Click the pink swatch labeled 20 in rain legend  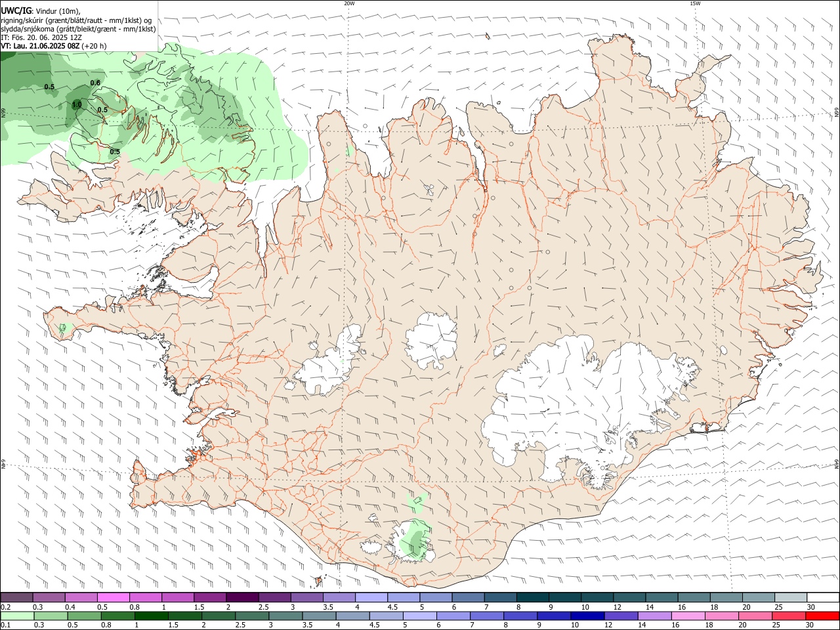[754, 616]
